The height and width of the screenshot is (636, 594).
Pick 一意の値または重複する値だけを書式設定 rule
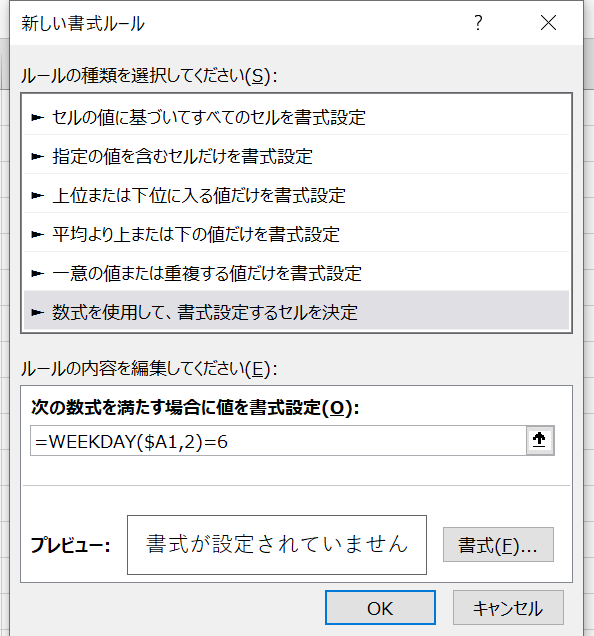[296, 273]
